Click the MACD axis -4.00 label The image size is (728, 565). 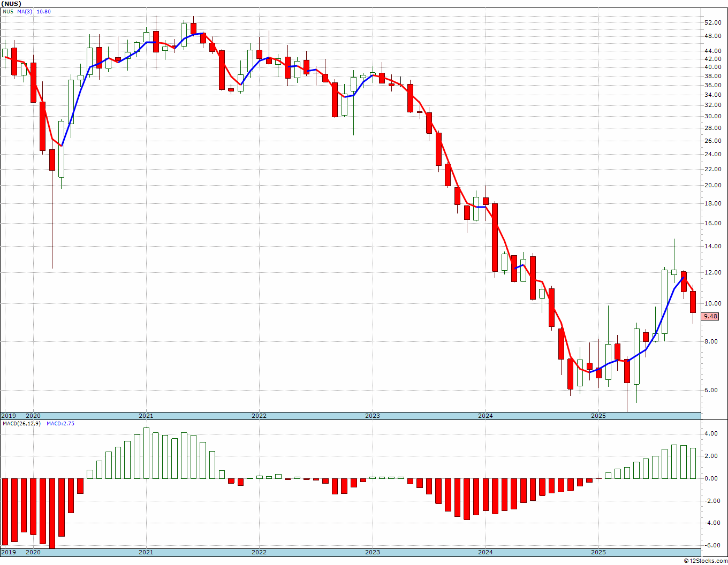(711, 523)
